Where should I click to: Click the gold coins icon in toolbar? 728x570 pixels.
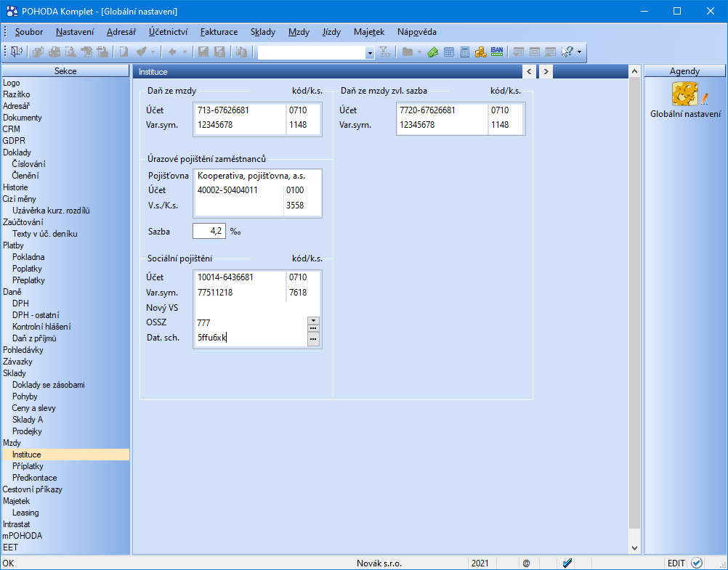pyautogui.click(x=480, y=52)
